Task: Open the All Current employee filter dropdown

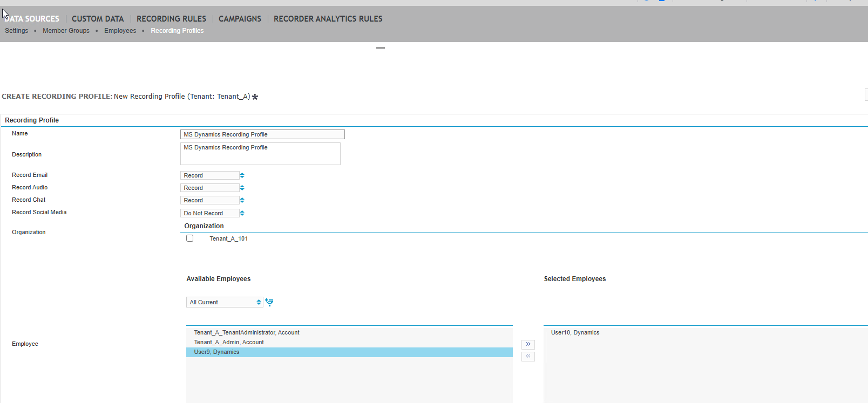Action: (x=225, y=302)
